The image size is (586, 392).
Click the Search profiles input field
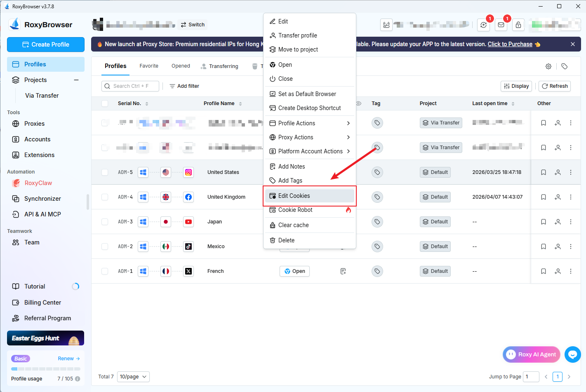point(131,86)
